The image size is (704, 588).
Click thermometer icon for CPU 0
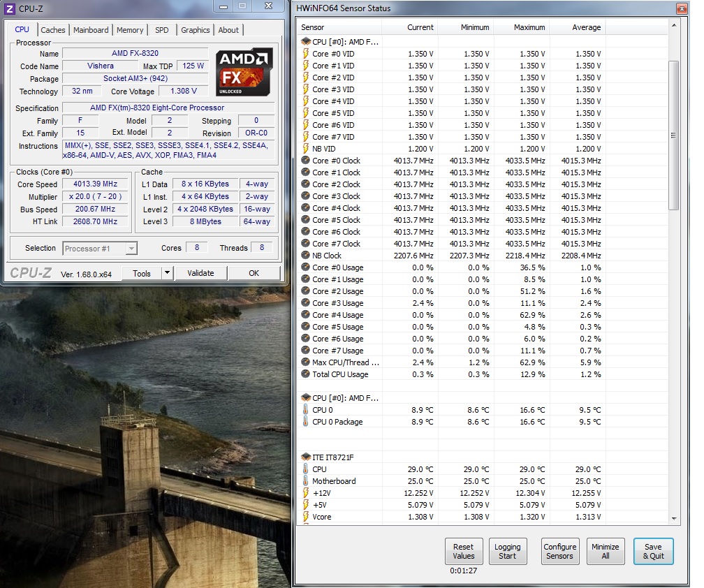[306, 409]
